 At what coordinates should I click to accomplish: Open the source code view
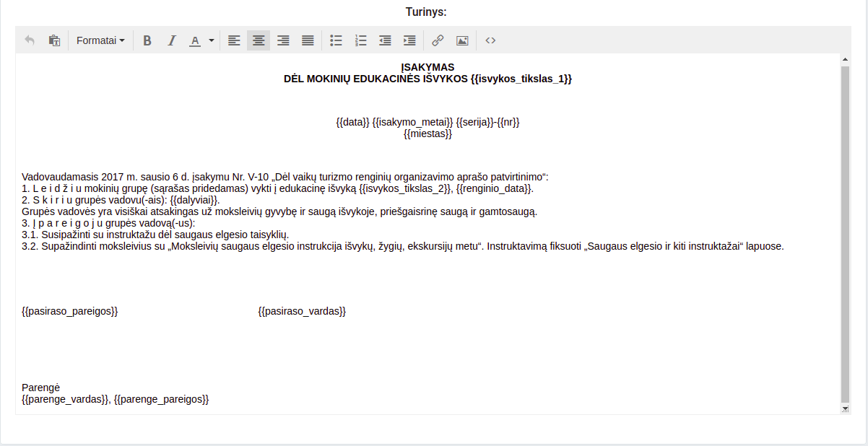point(490,40)
